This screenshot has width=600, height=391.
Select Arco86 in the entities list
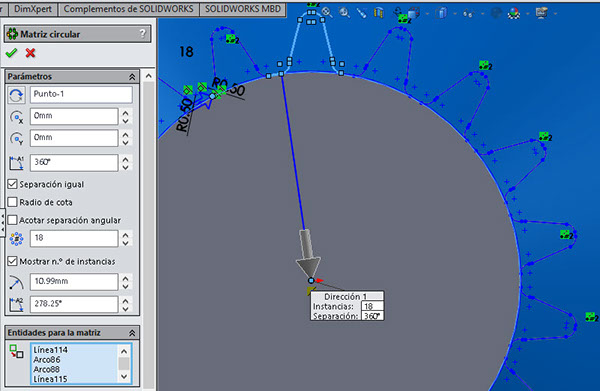[x=47, y=360]
